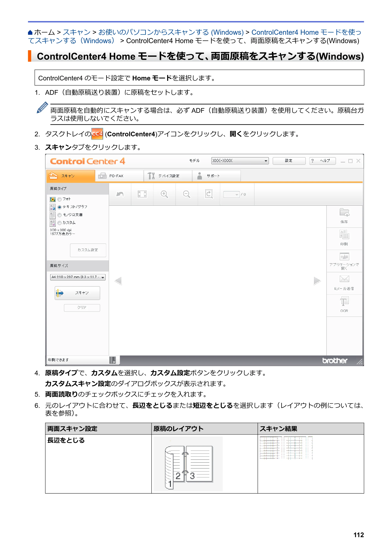The image size is (392, 555).
Task: Click the カスタム設定 button
Action: pos(88,250)
